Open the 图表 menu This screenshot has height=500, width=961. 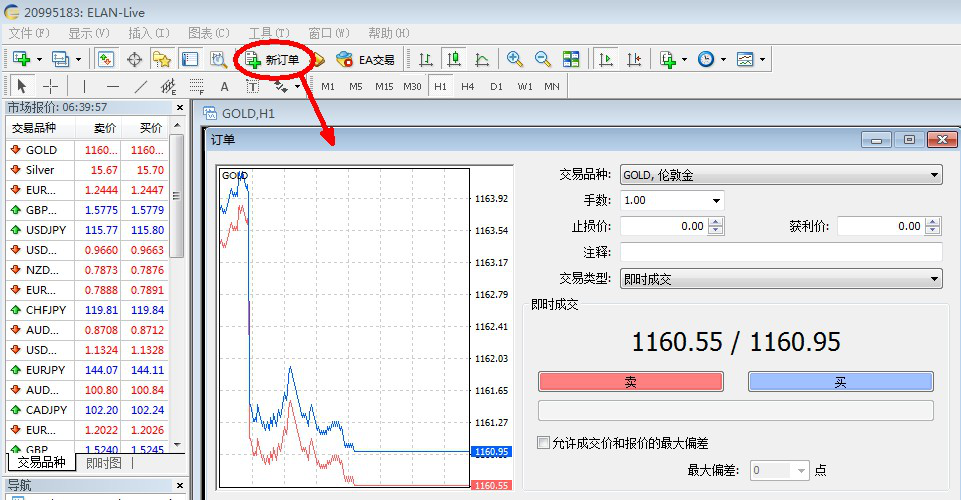coord(209,33)
